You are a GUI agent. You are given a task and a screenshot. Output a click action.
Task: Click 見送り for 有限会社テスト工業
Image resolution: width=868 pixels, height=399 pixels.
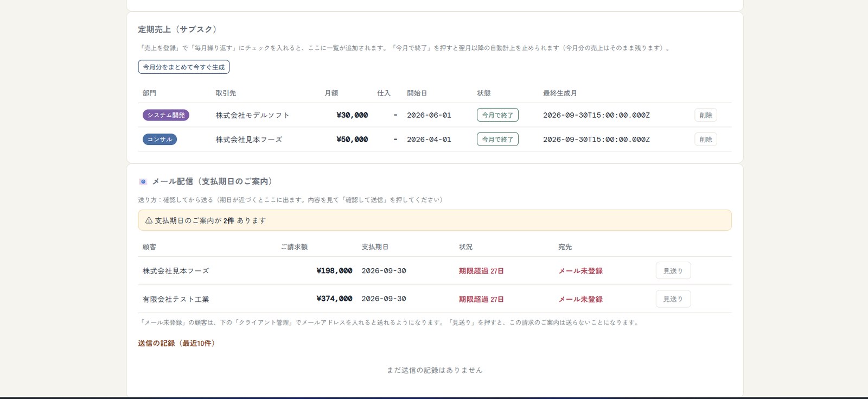click(673, 299)
